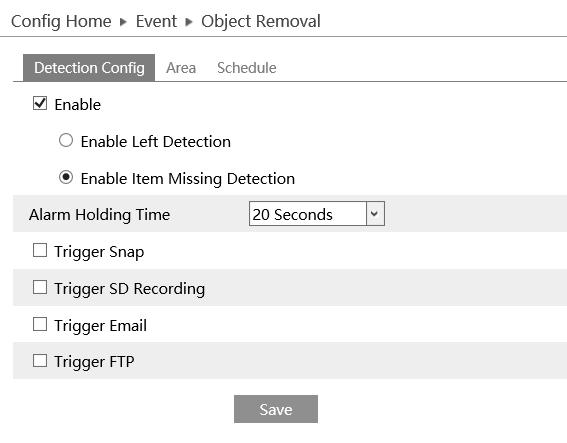Screen dimensions: 567x443
Task: Check the Trigger Snap checkbox
Action: (x=40, y=250)
